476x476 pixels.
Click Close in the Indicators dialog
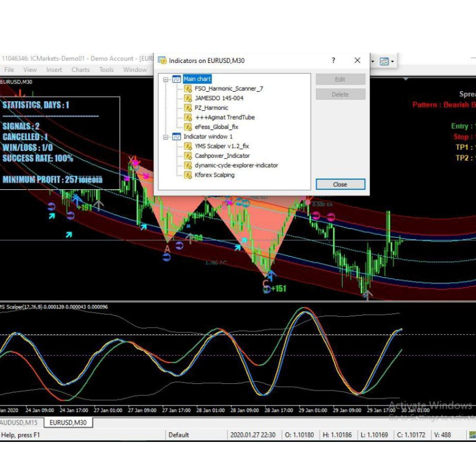(340, 184)
